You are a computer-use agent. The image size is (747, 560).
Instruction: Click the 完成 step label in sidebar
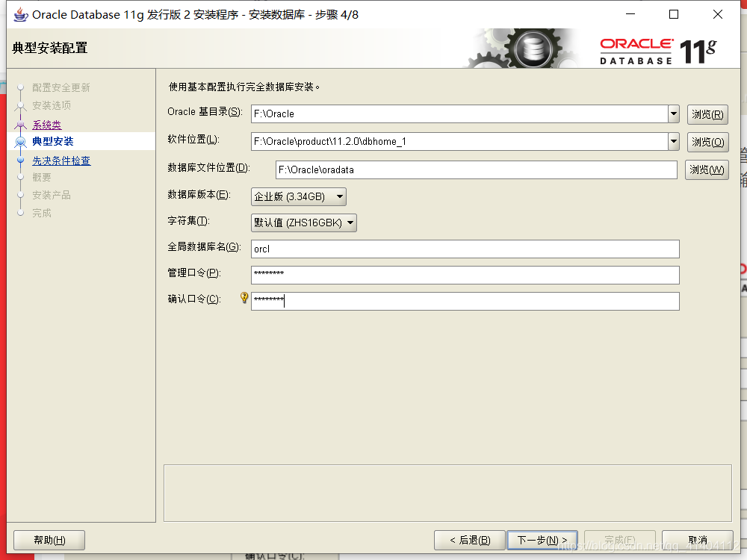(x=41, y=213)
